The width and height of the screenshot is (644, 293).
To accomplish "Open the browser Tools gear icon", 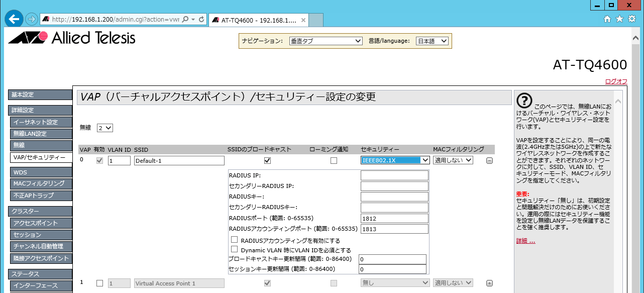I will click(x=631, y=19).
